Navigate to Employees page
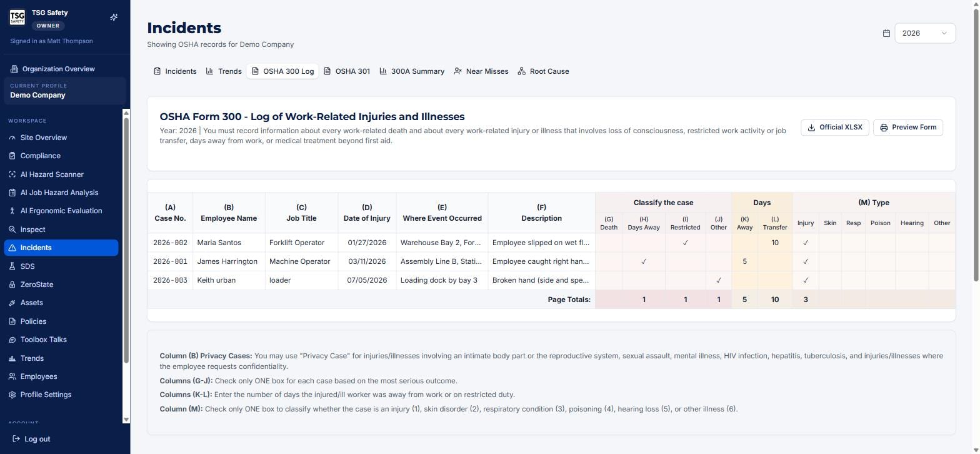The height and width of the screenshot is (454, 980). 61,376
